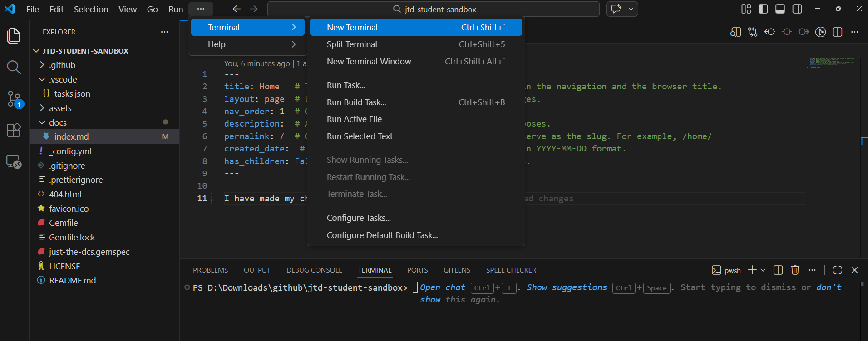This screenshot has height=341, width=868.
Task: Choose Configure Tasks... from the menu
Action: click(359, 218)
